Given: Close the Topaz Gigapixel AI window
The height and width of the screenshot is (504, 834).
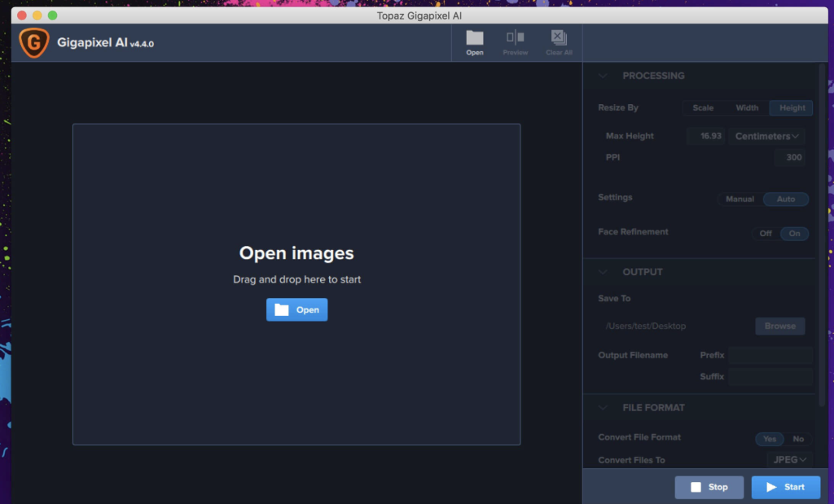Looking at the screenshot, I should coord(22,15).
